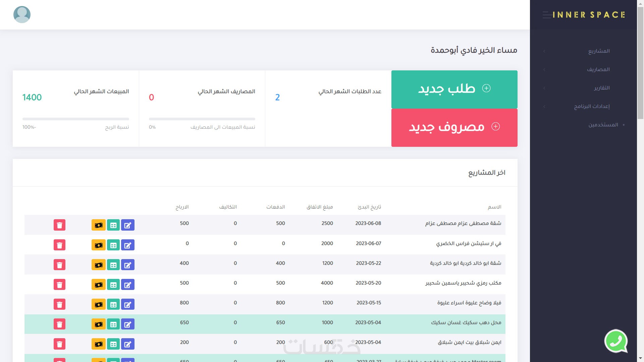Click the green طلب جديد button
The image size is (644, 362).
(x=454, y=89)
